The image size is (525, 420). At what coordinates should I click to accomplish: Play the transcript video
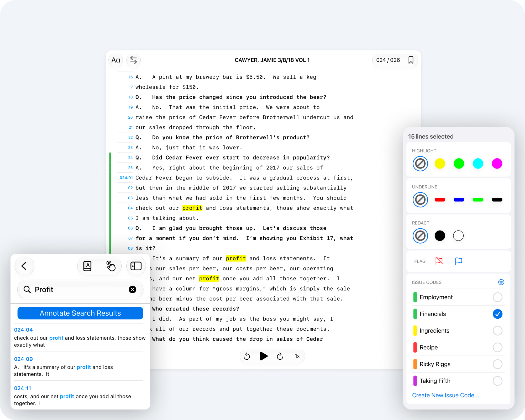264,356
